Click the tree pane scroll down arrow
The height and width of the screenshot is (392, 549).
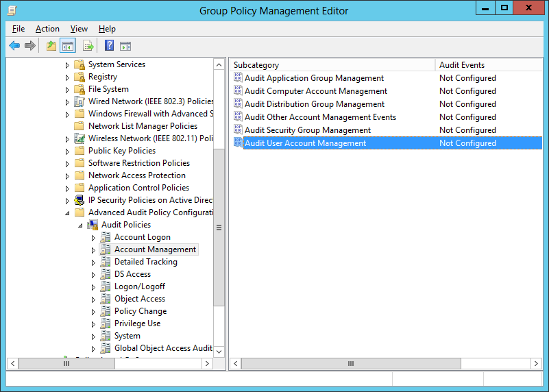point(219,352)
